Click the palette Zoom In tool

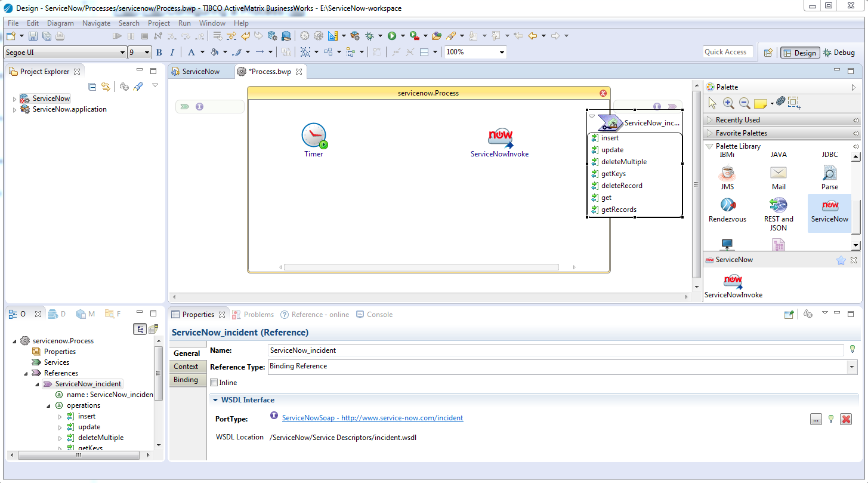(x=728, y=103)
